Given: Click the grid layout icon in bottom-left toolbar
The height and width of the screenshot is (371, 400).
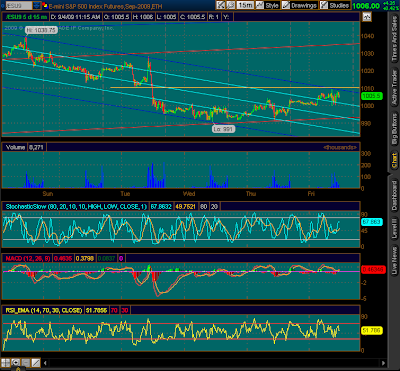Looking at the screenshot, I should point(5,363).
